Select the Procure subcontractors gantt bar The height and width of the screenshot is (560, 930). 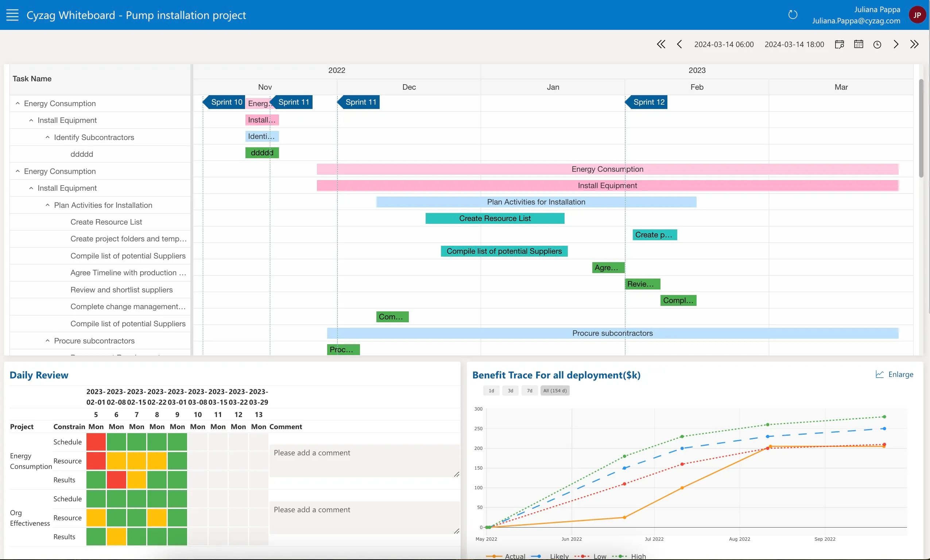(612, 333)
